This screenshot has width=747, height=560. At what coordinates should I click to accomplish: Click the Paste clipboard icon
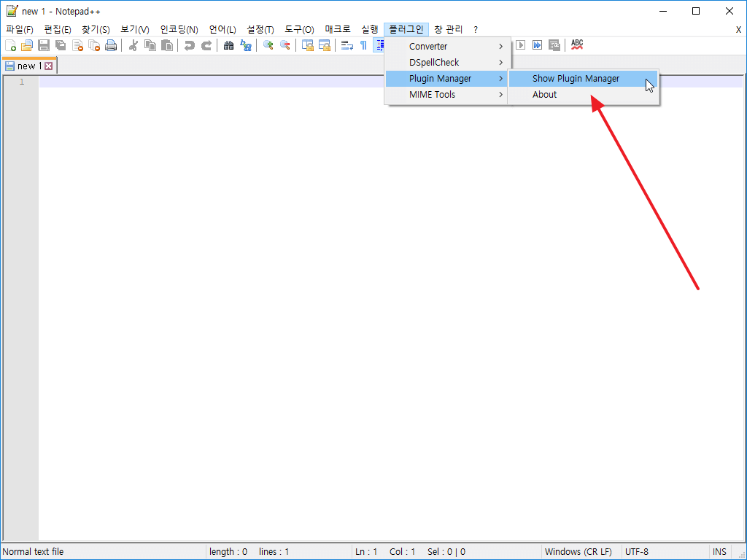tap(167, 45)
